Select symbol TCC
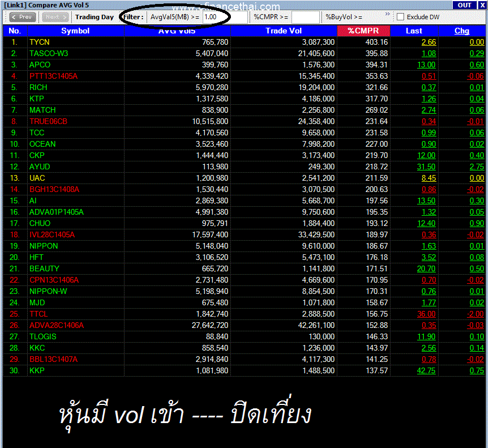The image size is (489, 448). click(x=37, y=133)
